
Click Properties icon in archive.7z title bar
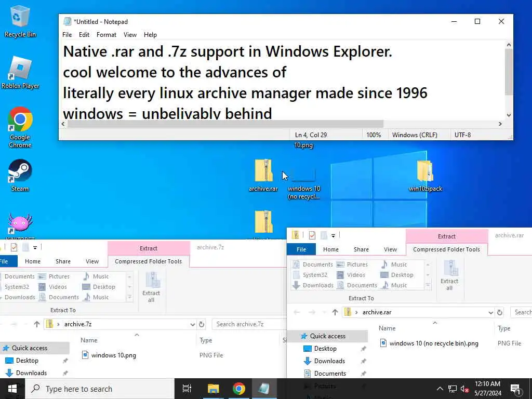pos(14,247)
